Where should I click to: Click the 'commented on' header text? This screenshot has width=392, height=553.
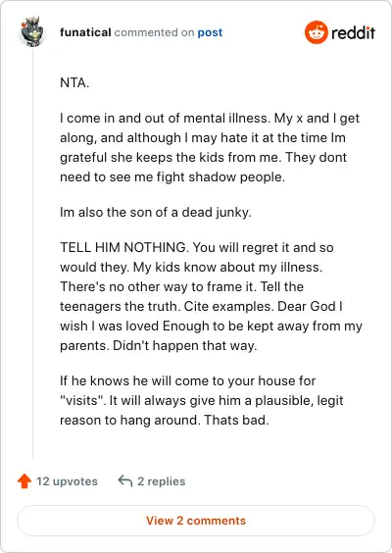(154, 32)
